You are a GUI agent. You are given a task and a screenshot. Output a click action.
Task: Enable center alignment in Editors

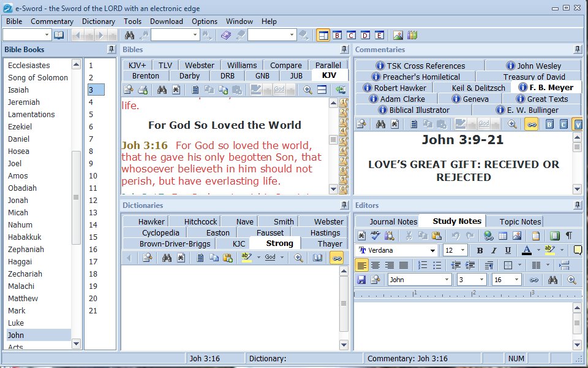point(375,265)
